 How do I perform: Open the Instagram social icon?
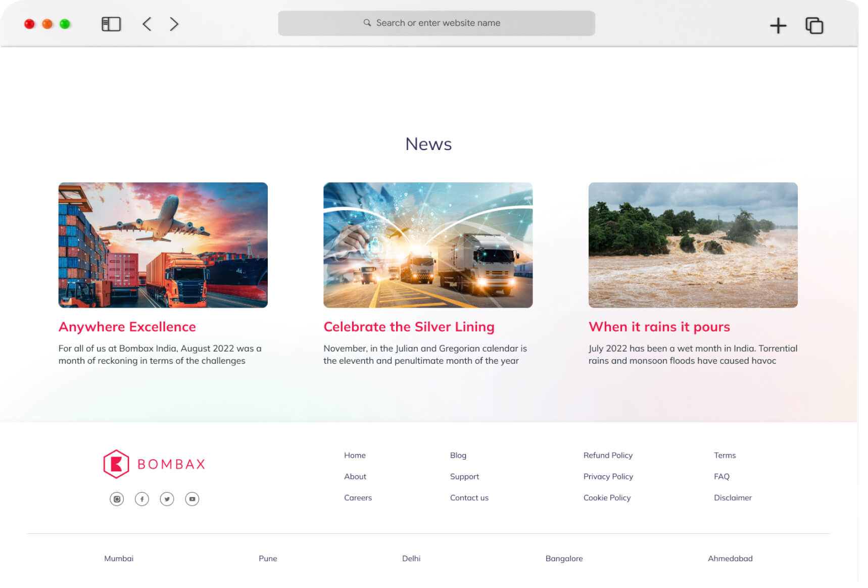116,499
